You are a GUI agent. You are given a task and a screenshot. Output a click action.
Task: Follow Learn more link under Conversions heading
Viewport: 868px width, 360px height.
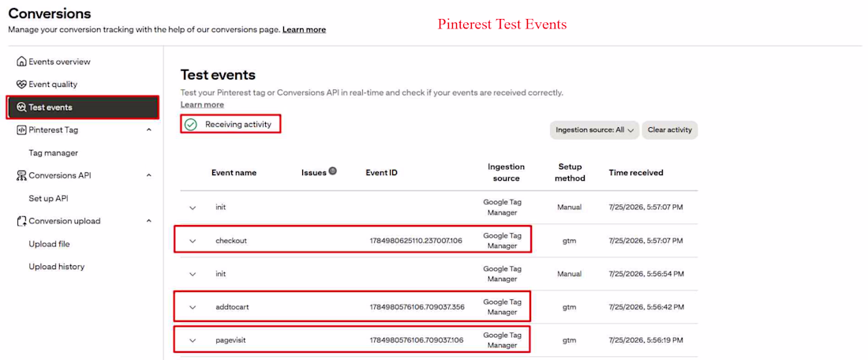(x=304, y=29)
